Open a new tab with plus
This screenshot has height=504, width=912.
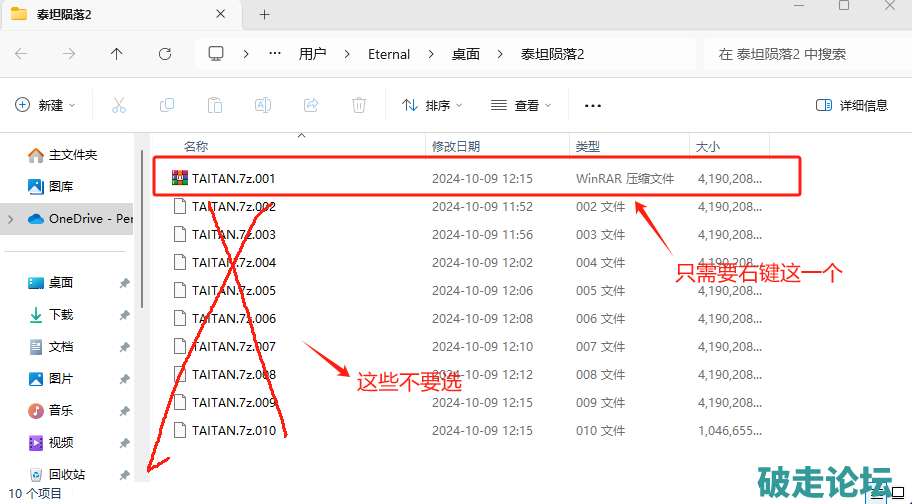[x=265, y=15]
